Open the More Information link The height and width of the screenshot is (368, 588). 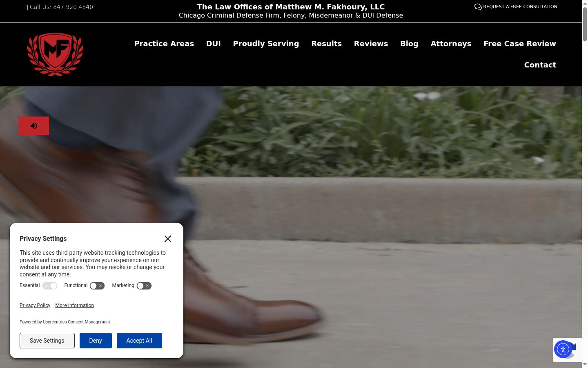tap(75, 305)
